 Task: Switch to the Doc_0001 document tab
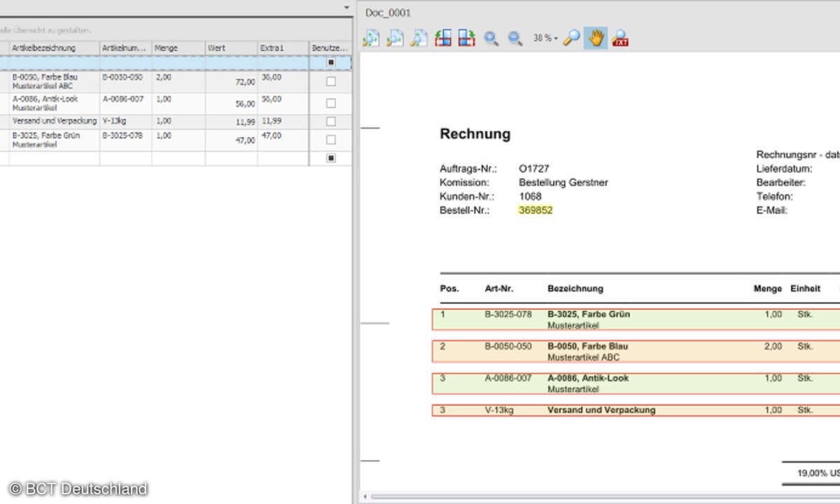point(388,13)
